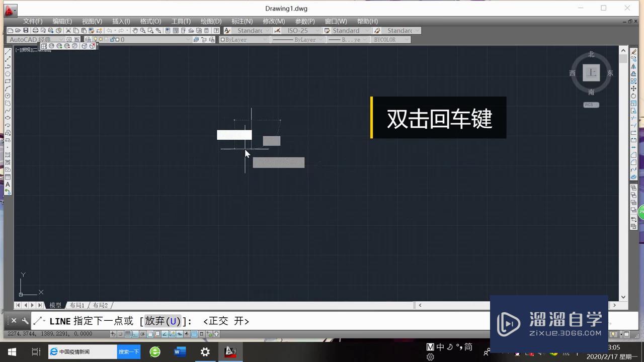The image size is (644, 362).
Task: Select the 模型 model tab
Action: click(55, 305)
